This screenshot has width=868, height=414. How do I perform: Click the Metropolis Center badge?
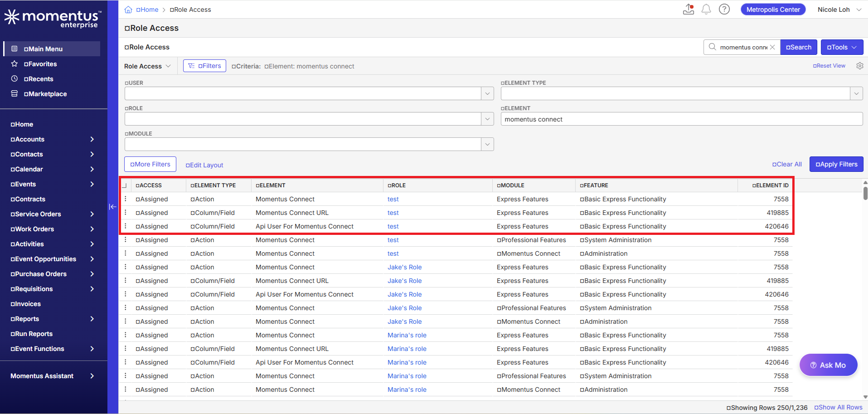(773, 10)
